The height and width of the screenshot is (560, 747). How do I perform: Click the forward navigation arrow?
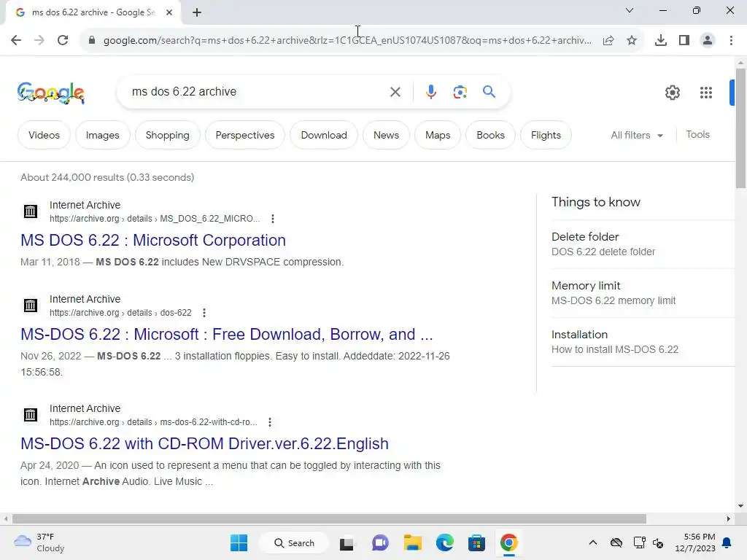tap(39, 40)
